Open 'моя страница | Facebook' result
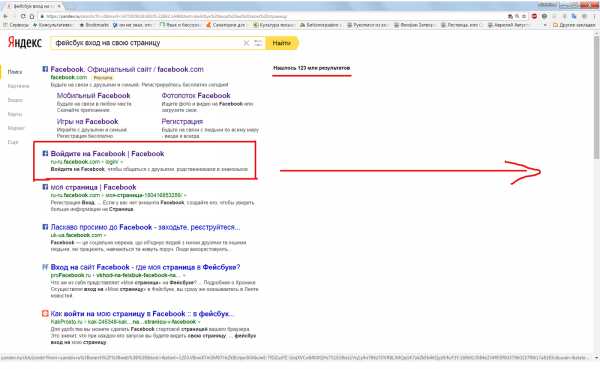The height and width of the screenshot is (369, 600). point(93,187)
